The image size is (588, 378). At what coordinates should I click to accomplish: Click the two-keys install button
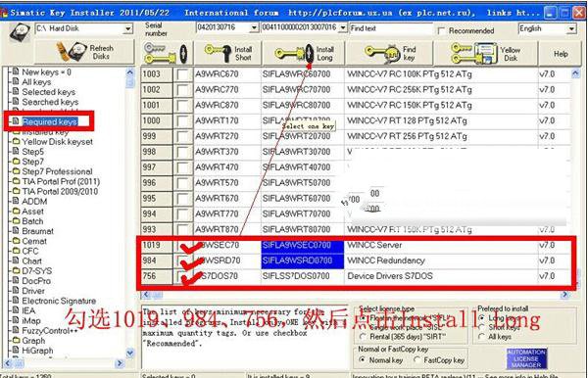167,53
